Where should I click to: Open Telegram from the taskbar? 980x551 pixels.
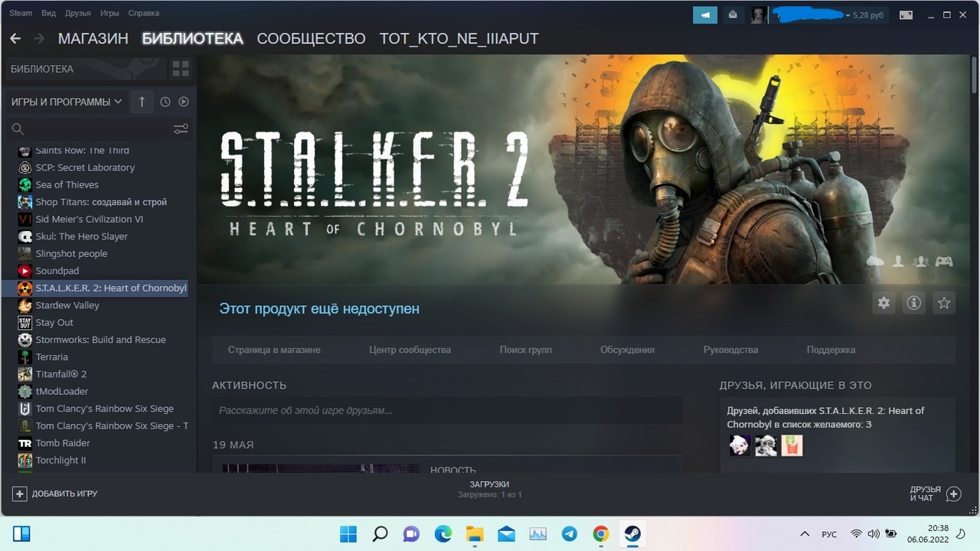click(569, 533)
